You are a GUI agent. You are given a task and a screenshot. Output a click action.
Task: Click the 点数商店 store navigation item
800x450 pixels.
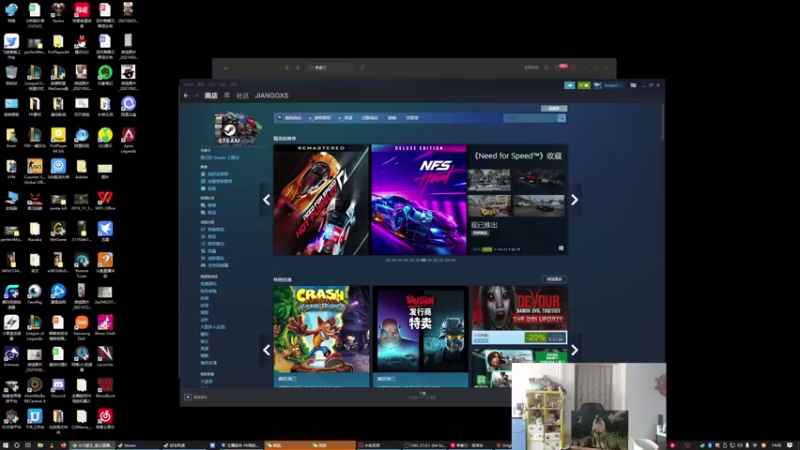pyautogui.click(x=369, y=118)
